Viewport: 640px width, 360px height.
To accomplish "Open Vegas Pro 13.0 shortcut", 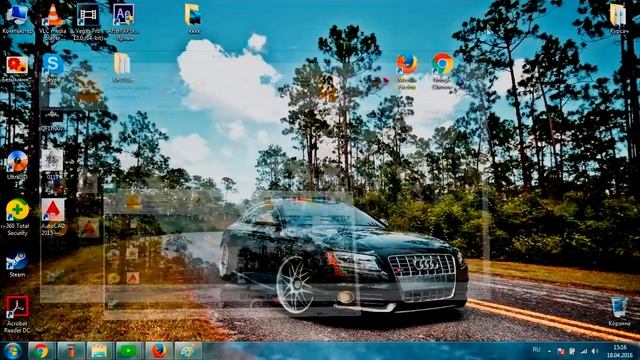I will coord(88,21).
